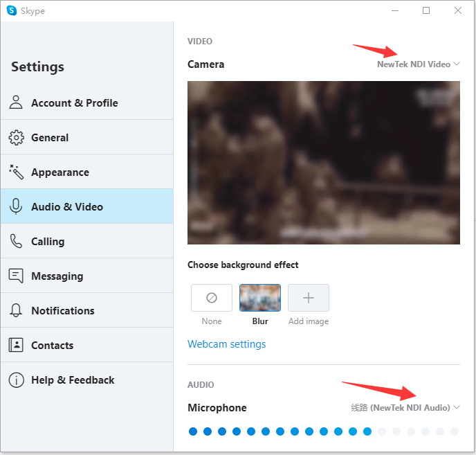This screenshot has height=455, width=476.
Task: Select the Blur background effect thumbnail
Action: (x=260, y=298)
